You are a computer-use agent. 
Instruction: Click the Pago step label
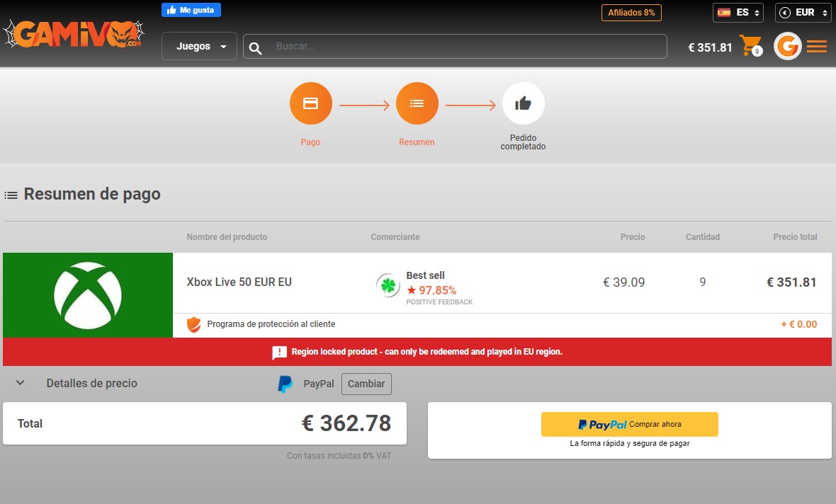pos(310,142)
